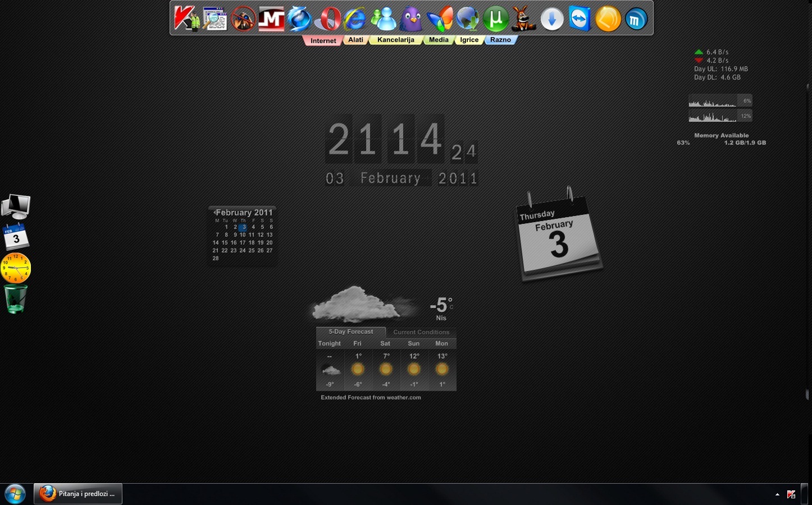The width and height of the screenshot is (812, 505).
Task: Select the 5-Day Forecast weather tab
Action: [x=351, y=332]
